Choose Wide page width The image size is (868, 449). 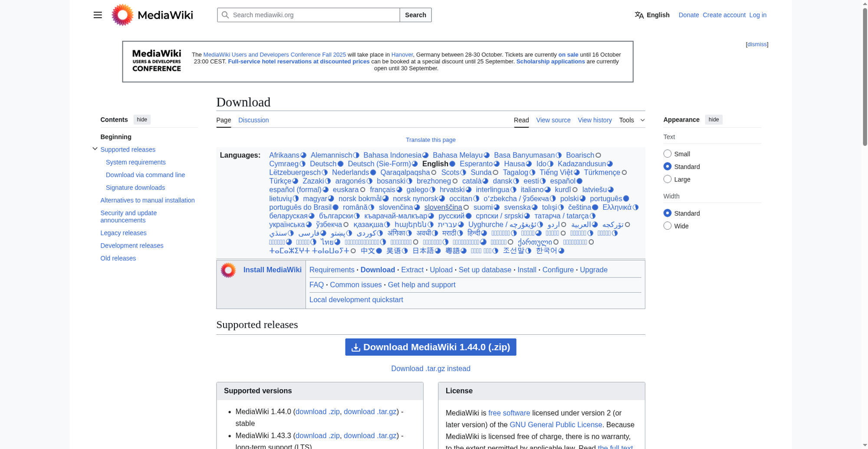pyautogui.click(x=667, y=226)
